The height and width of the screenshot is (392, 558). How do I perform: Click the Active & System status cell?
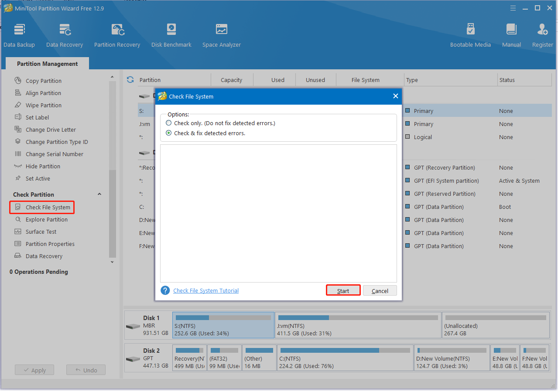click(519, 181)
